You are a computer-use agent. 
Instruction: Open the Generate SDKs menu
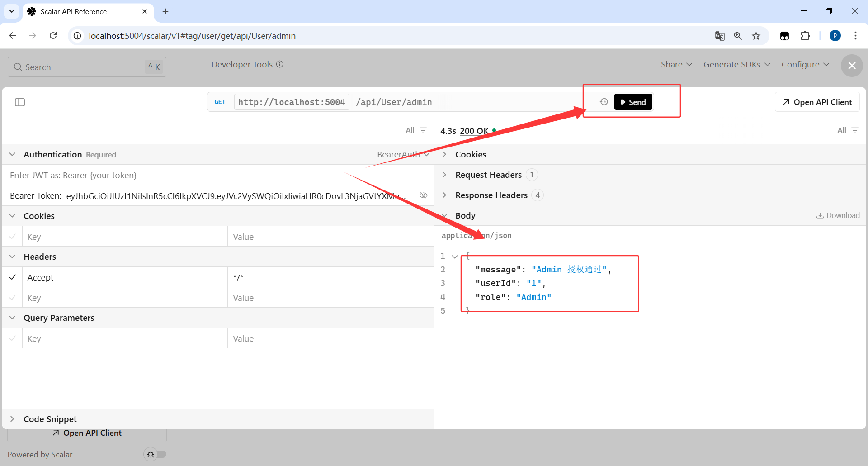point(736,64)
